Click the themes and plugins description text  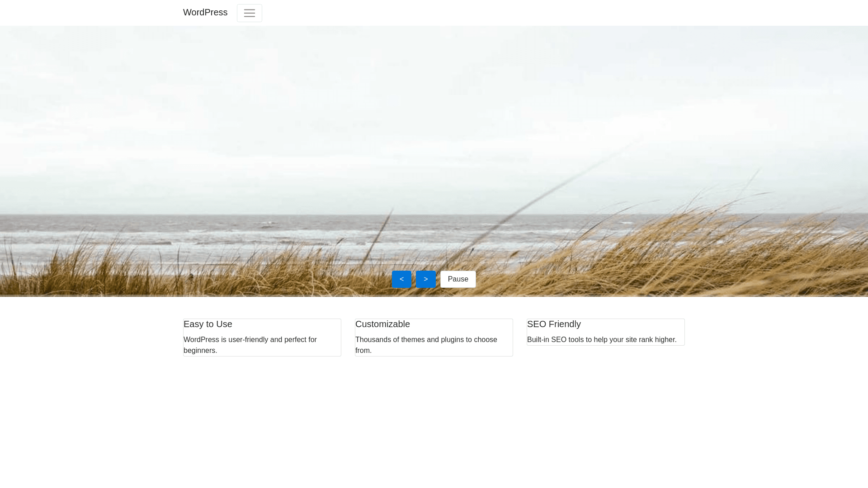[x=426, y=345]
